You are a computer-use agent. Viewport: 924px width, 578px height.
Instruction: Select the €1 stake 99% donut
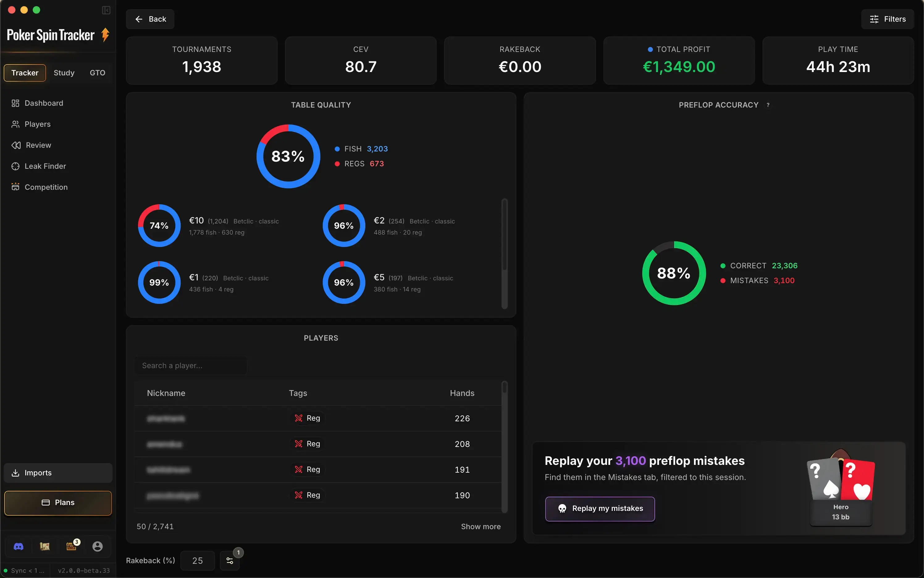pyautogui.click(x=159, y=283)
